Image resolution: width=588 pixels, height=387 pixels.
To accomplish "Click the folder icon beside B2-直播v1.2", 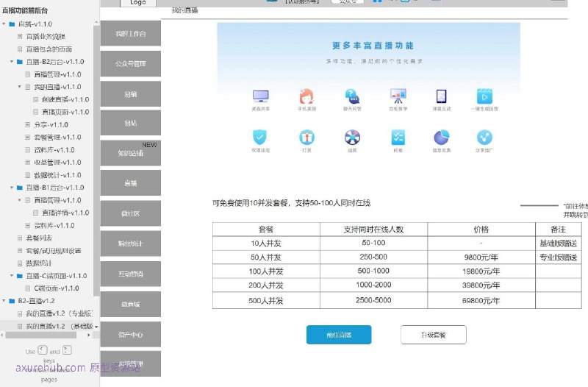I will pyautogui.click(x=12, y=301).
